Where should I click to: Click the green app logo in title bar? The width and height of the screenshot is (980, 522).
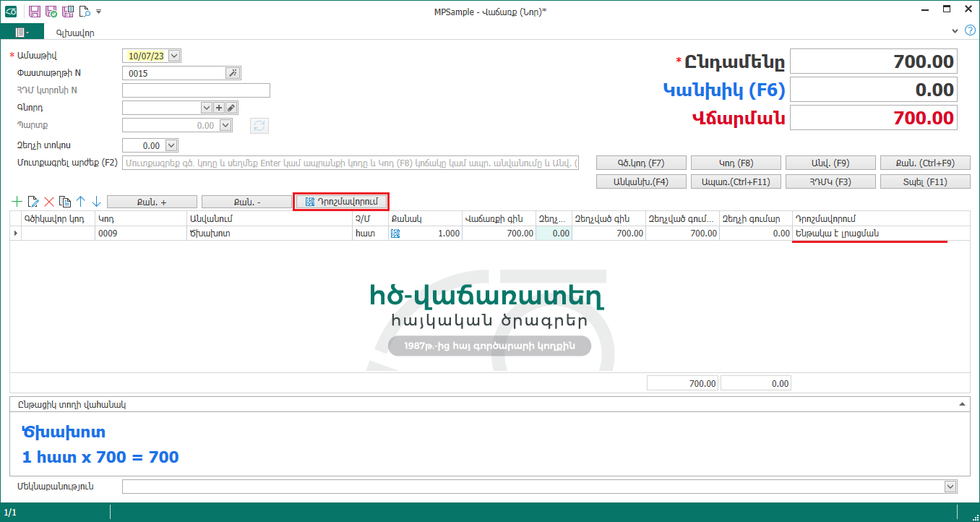[12, 11]
